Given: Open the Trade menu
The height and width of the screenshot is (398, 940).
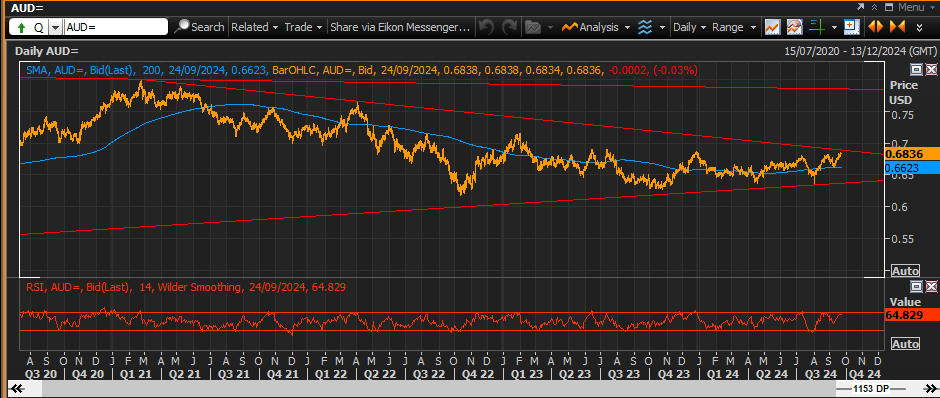Looking at the screenshot, I should (303, 27).
